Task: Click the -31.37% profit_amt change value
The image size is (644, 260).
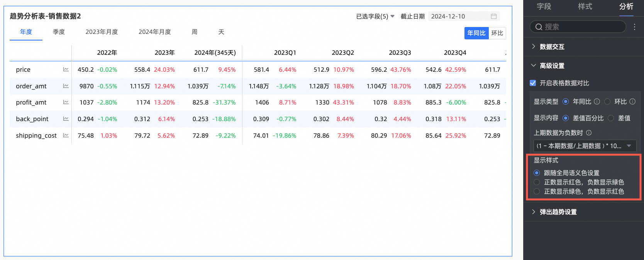Action: [224, 102]
